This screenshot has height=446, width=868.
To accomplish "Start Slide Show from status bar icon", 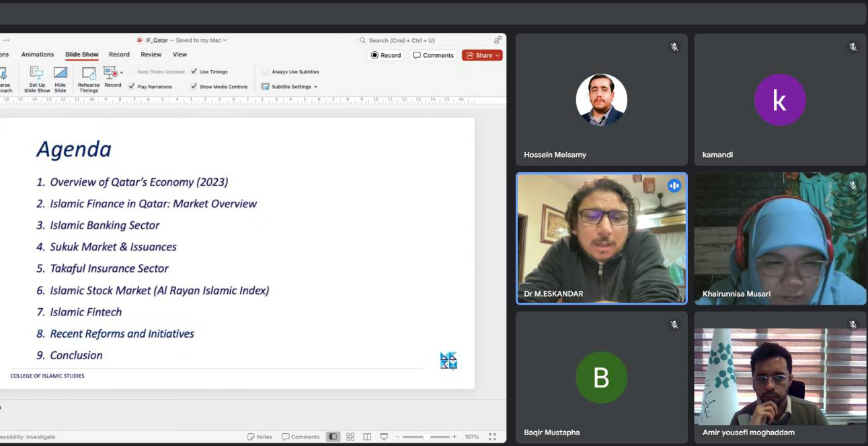I will tap(384, 437).
